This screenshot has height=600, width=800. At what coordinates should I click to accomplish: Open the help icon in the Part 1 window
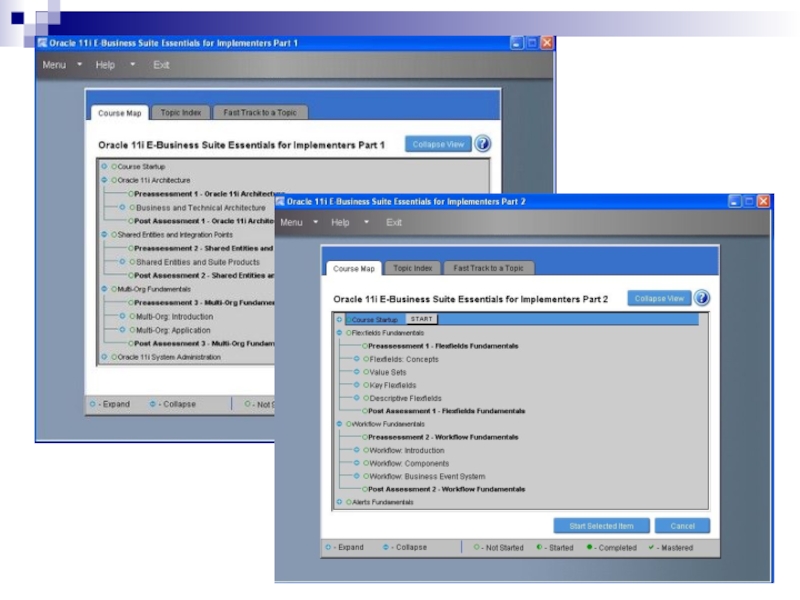(482, 144)
